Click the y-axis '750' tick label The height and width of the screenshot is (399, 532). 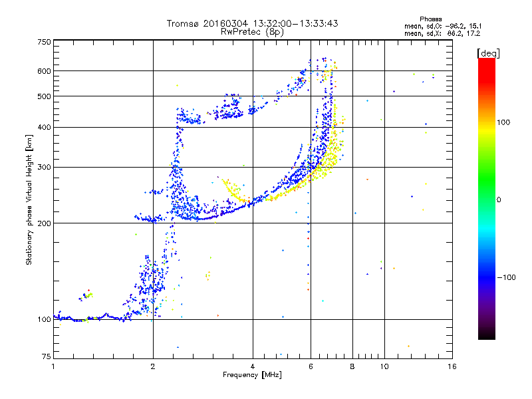(x=44, y=42)
